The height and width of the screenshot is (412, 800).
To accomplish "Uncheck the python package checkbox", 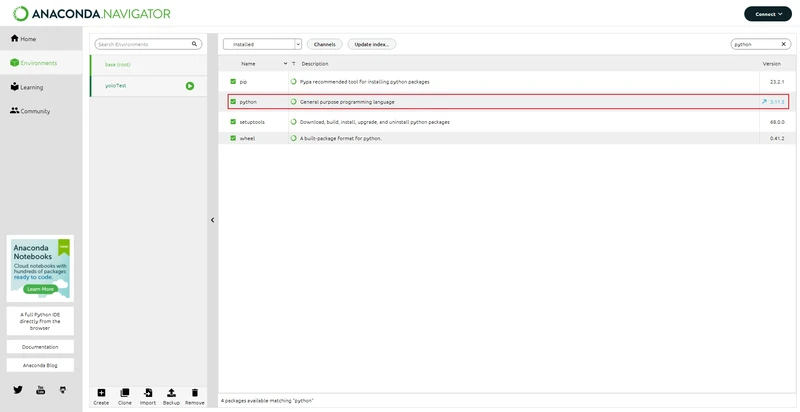I will (x=233, y=102).
